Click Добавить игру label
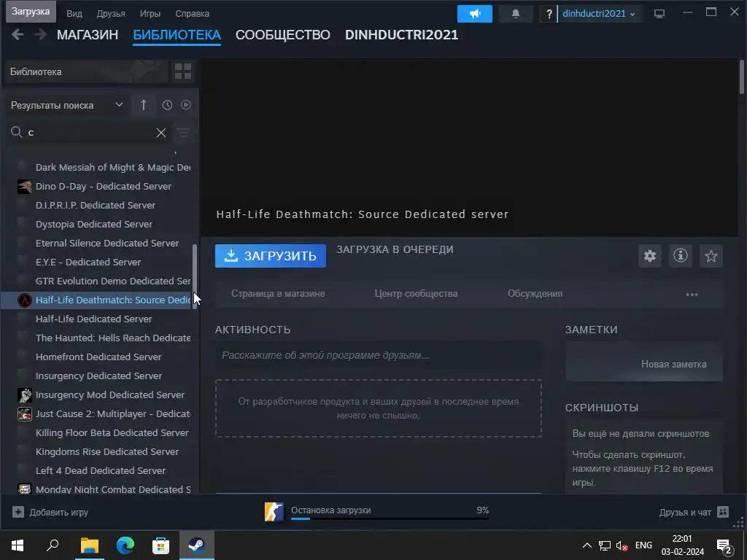Screen dimensions: 747x560 tap(59, 513)
